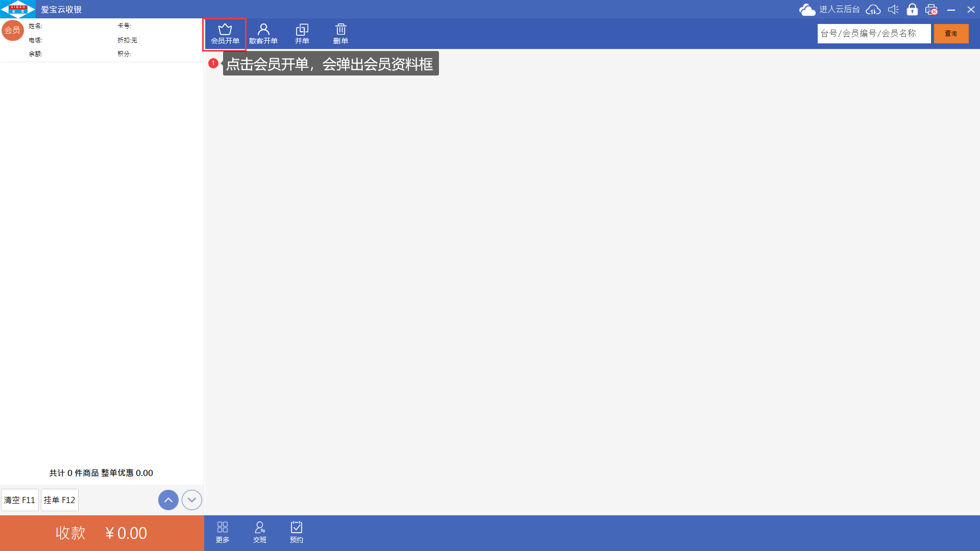Click the blue up chevron button
980x551 pixels.
point(168,500)
